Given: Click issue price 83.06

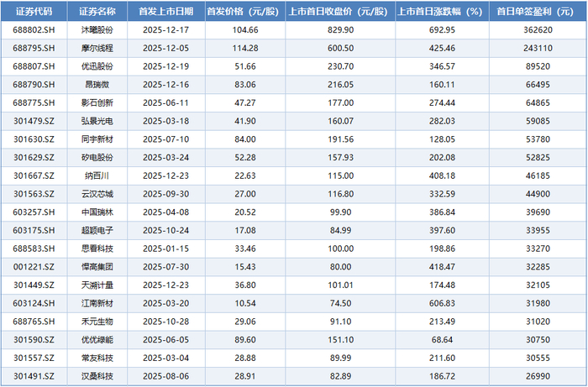Looking at the screenshot, I should point(245,85).
